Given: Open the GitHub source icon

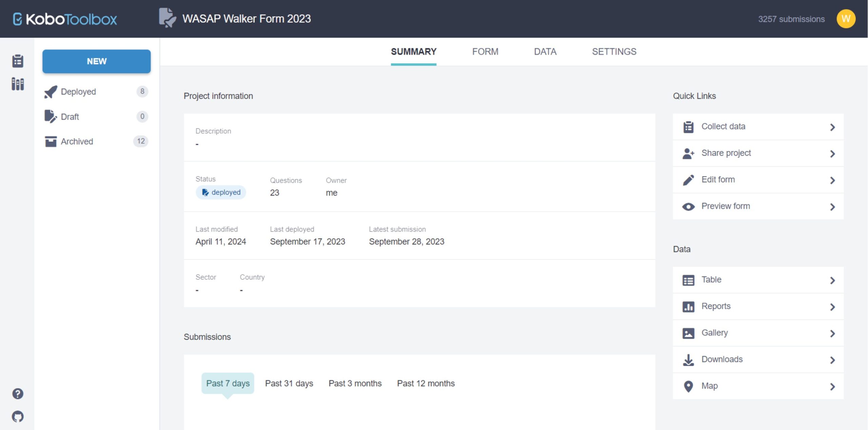Looking at the screenshot, I should (18, 416).
